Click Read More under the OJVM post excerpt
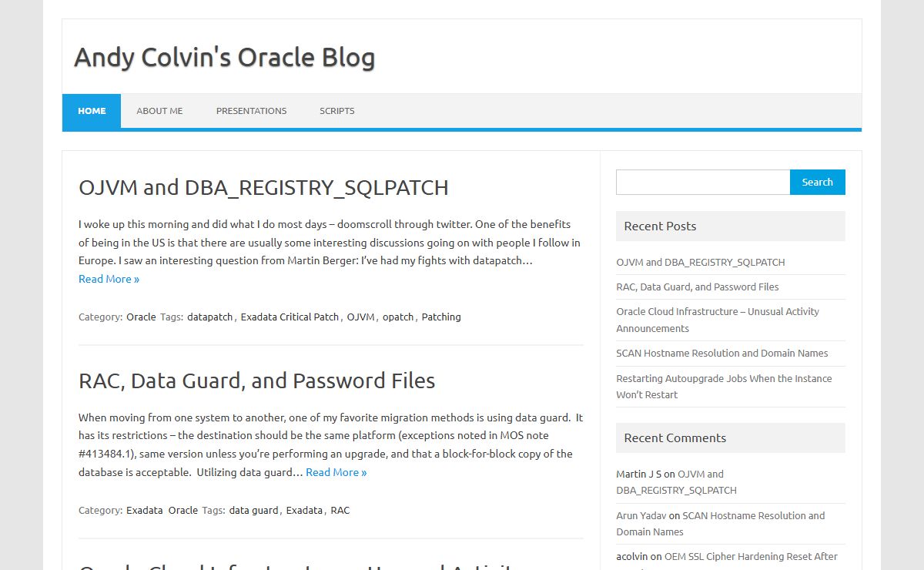The image size is (924, 570). [x=109, y=279]
